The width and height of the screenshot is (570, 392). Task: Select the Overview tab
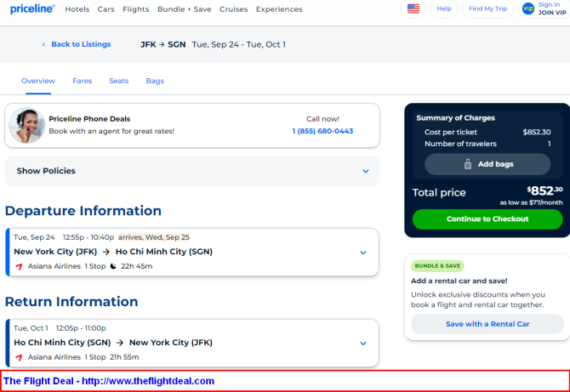38,81
